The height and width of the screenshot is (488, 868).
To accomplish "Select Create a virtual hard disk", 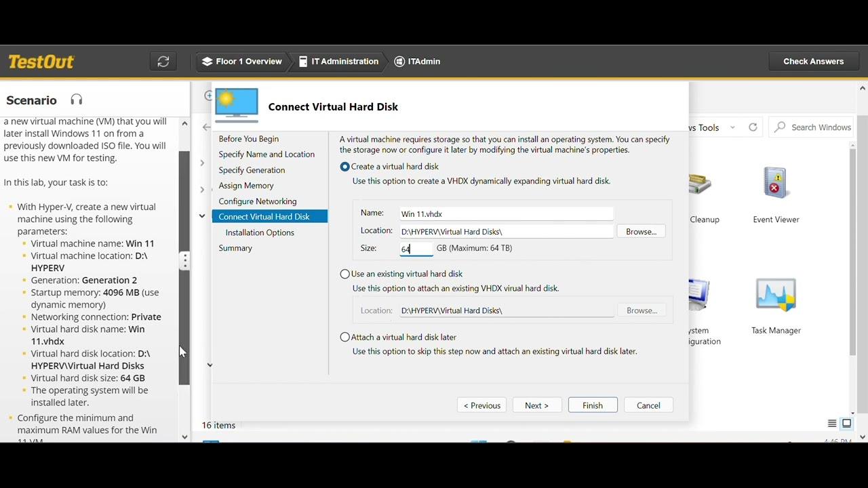I will [x=345, y=167].
